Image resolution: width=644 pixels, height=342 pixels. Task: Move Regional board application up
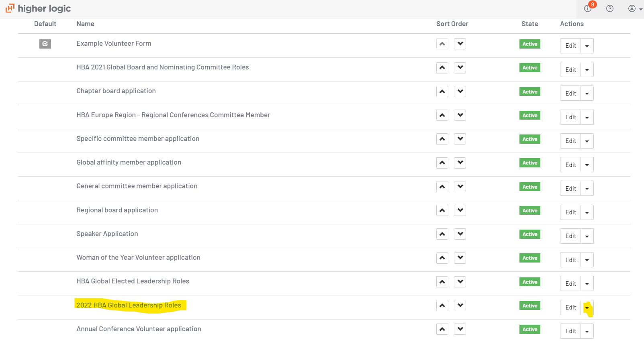click(x=442, y=210)
